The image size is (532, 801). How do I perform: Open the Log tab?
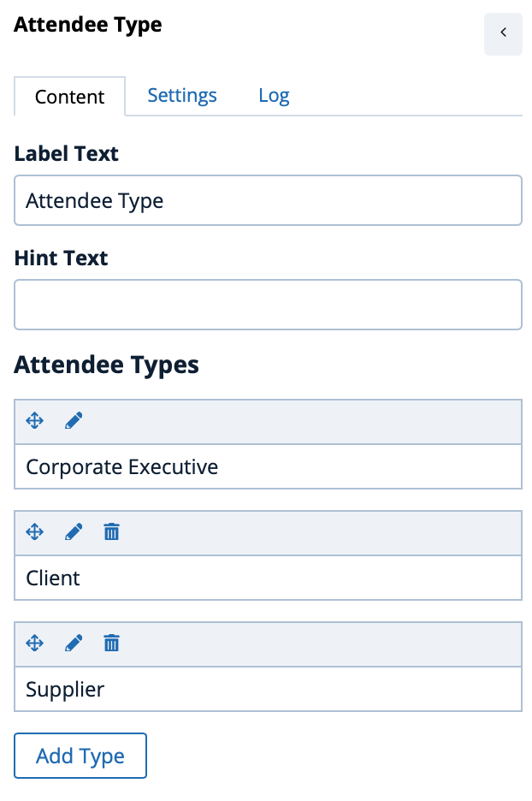(274, 95)
